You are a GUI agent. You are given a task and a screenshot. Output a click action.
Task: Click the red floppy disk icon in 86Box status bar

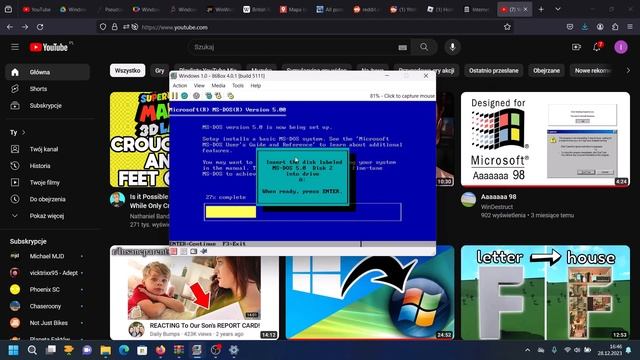(173, 251)
